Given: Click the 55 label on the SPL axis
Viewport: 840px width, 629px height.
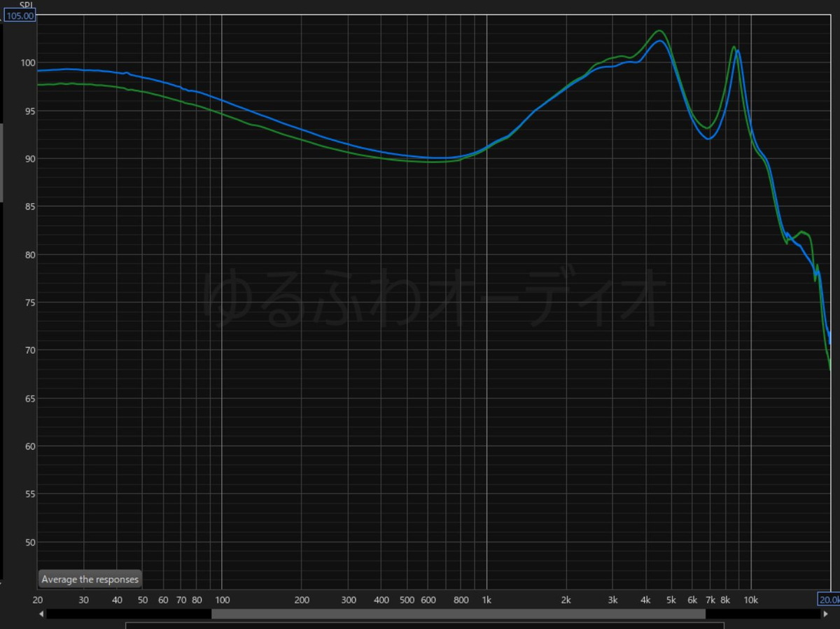Looking at the screenshot, I should [x=30, y=494].
